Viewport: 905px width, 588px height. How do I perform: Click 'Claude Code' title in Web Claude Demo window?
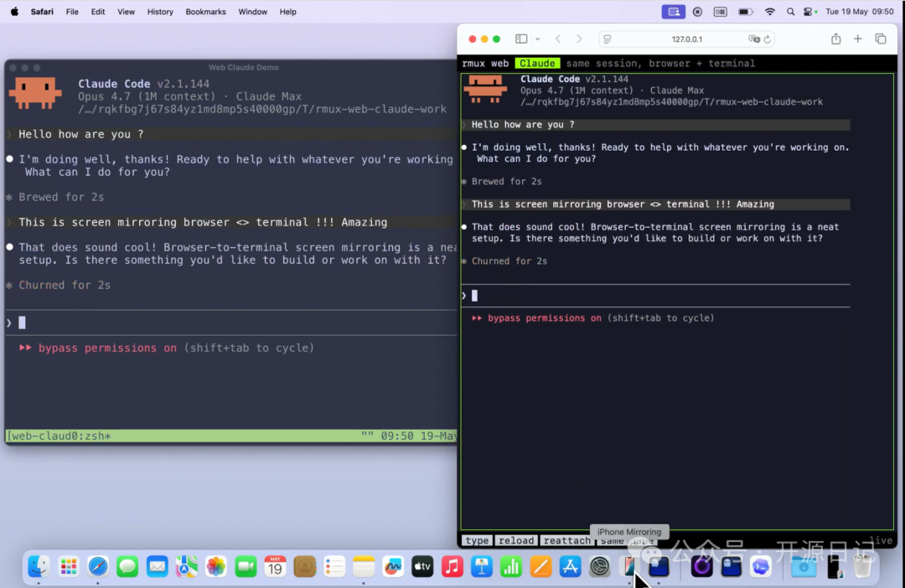[x=114, y=84]
